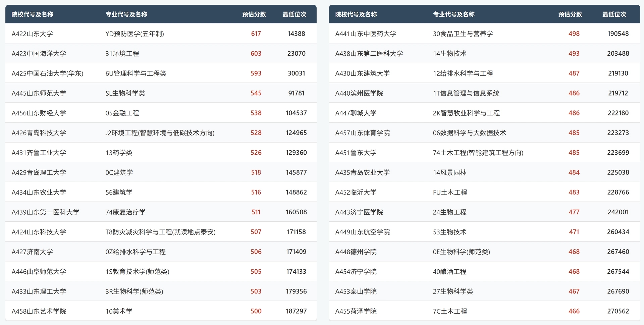Click the left table header 专业代号及名称
The image size is (644, 325).
(126, 14)
